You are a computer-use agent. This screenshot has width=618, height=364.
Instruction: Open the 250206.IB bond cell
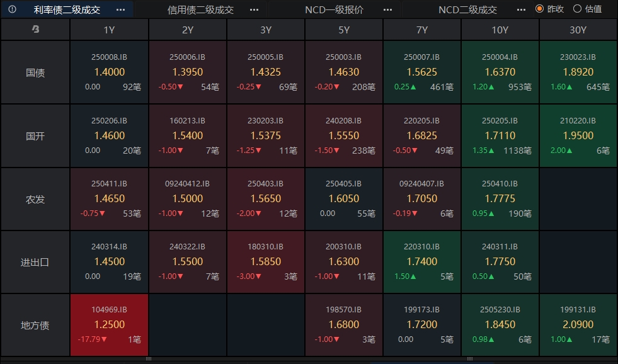[x=109, y=136]
